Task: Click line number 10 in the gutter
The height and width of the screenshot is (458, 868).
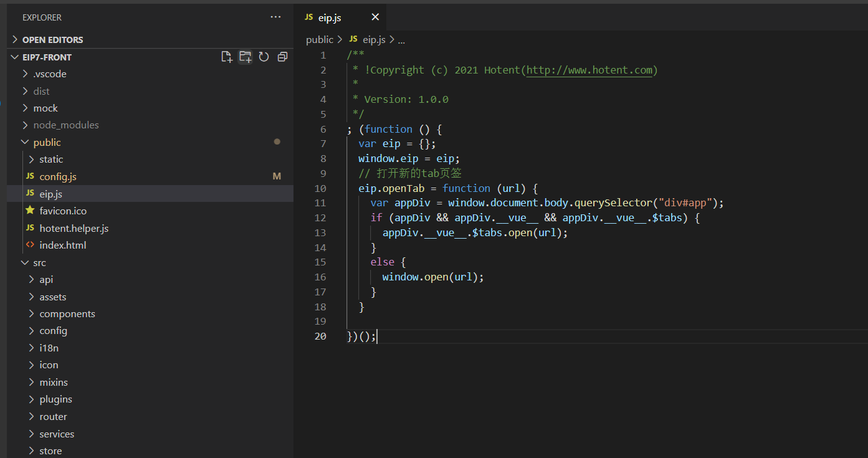Action: point(320,188)
